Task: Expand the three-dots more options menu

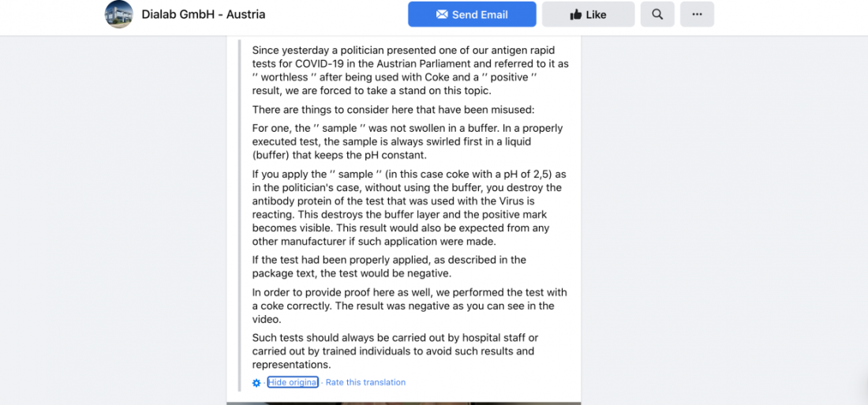Action: [x=697, y=14]
